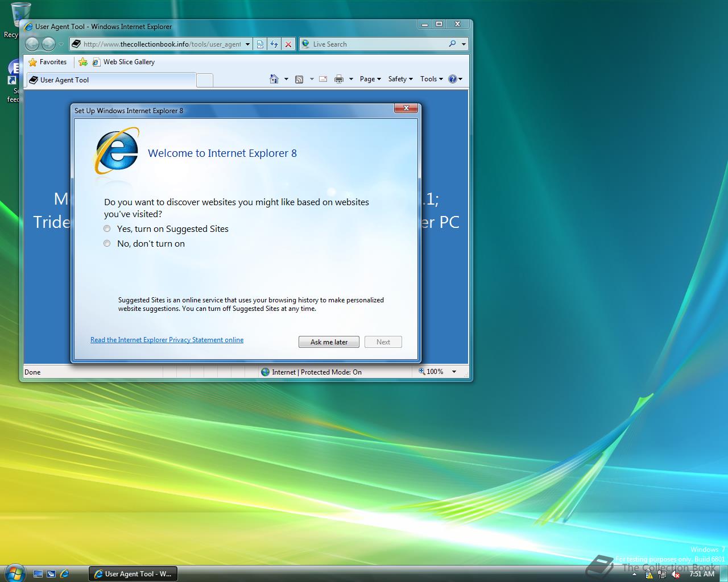Click the Forward navigation arrow in IE

pos(49,44)
